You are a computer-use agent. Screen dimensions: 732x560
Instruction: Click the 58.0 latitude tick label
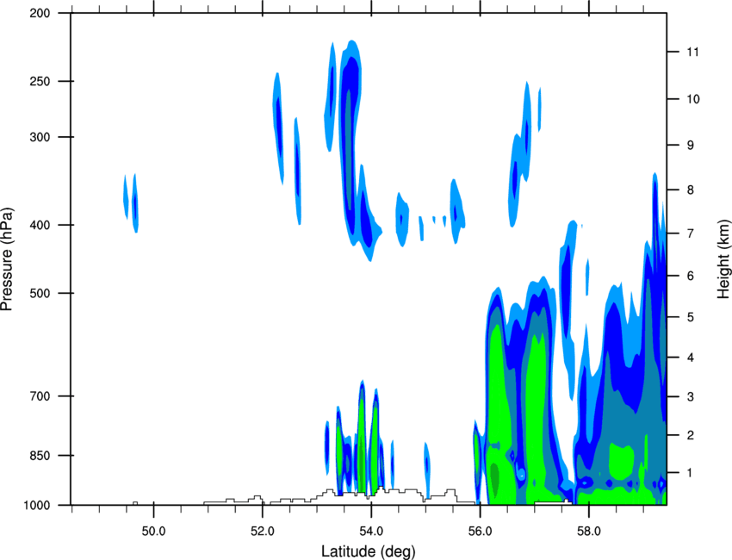pyautogui.click(x=589, y=532)
